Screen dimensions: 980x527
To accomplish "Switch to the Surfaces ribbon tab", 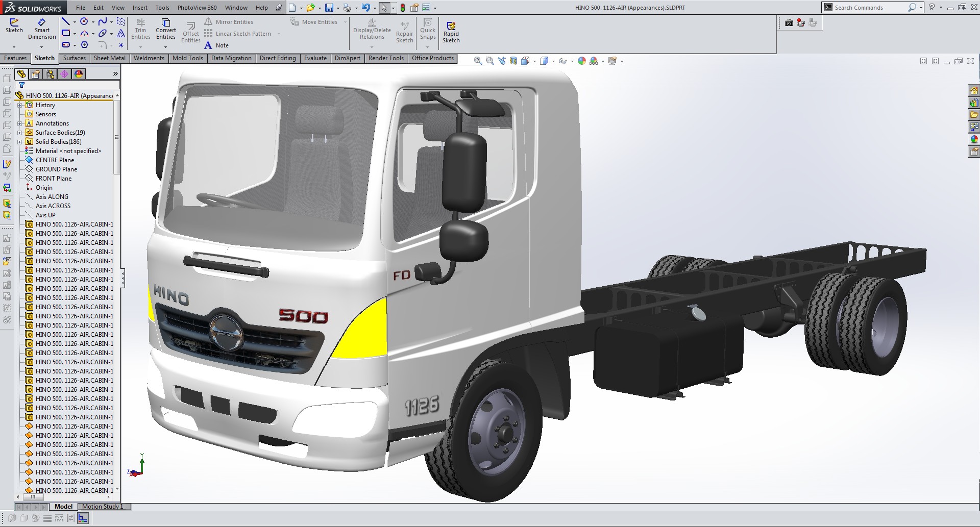I will click(x=74, y=58).
